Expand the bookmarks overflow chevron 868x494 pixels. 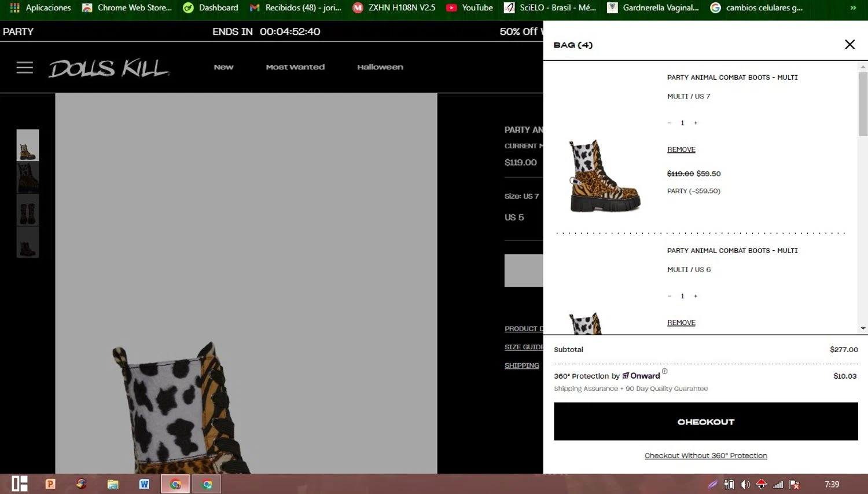(x=853, y=8)
